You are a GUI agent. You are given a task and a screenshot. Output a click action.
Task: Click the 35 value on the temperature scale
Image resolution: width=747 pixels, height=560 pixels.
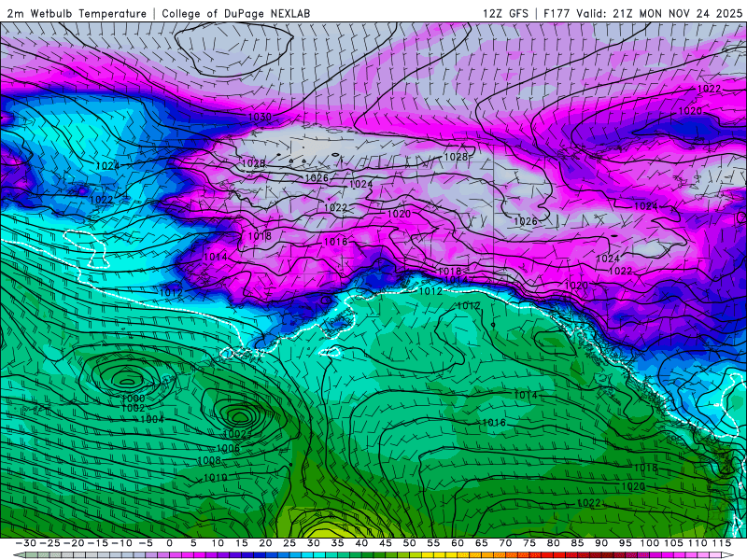(337, 543)
